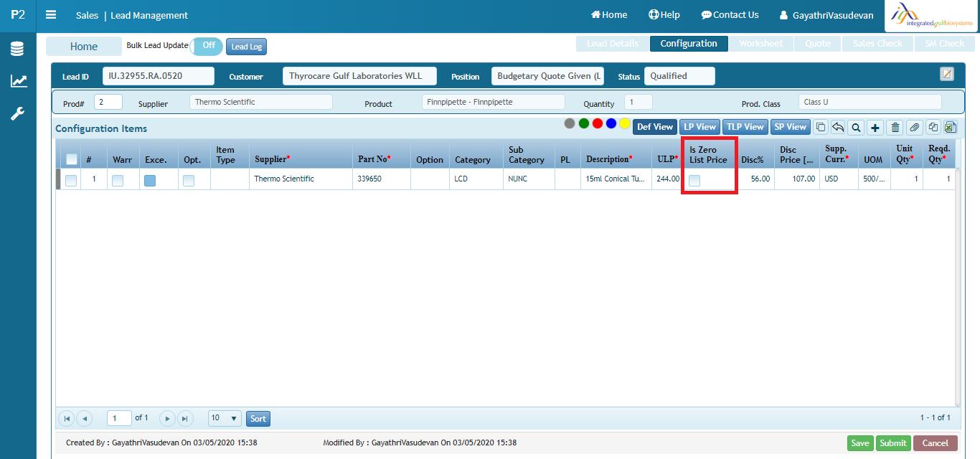This screenshot has width=980, height=459.
Task: Click the Lead ID input field
Action: point(158,76)
